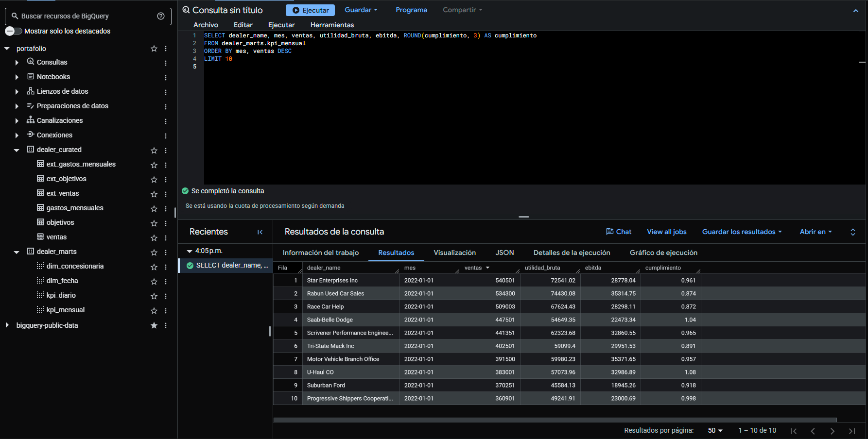Switch to the JSON tab
Screen dimensions: 868x439
[x=504, y=253]
